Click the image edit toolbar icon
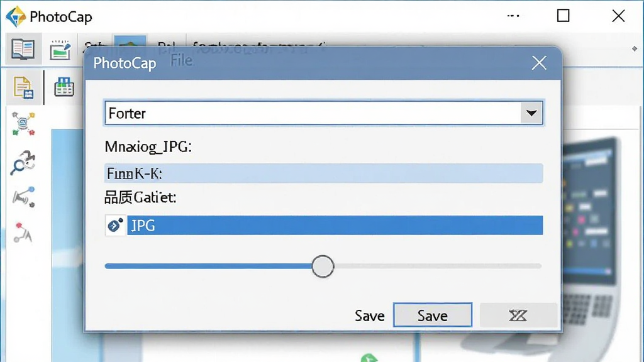The height and width of the screenshot is (362, 644). [x=60, y=50]
